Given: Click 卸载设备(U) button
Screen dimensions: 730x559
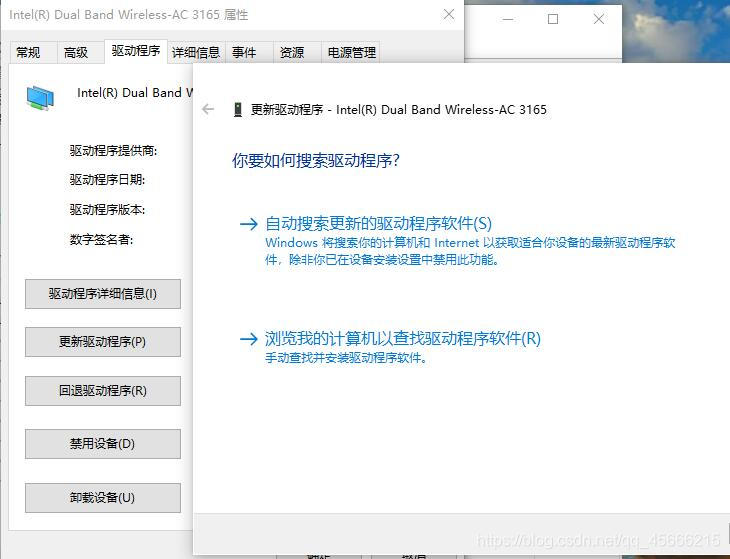Looking at the screenshot, I should 103,498.
